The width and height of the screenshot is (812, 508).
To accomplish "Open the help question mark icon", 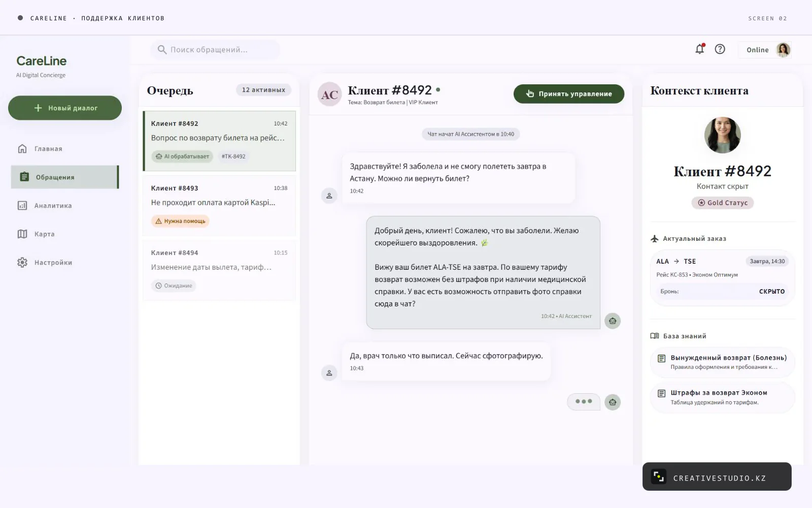I will pyautogui.click(x=720, y=49).
